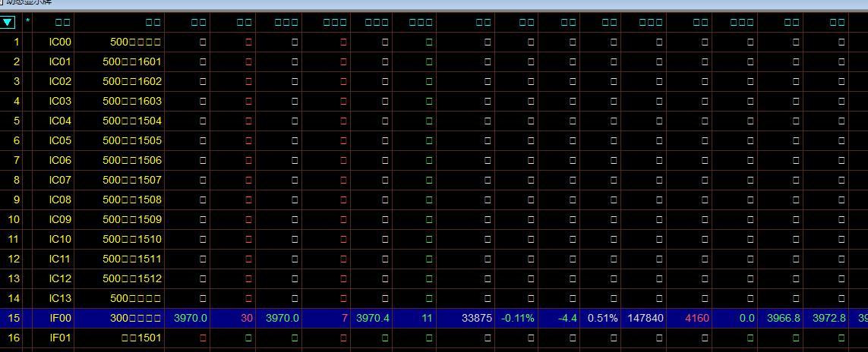Select contract code IC01

59,61
